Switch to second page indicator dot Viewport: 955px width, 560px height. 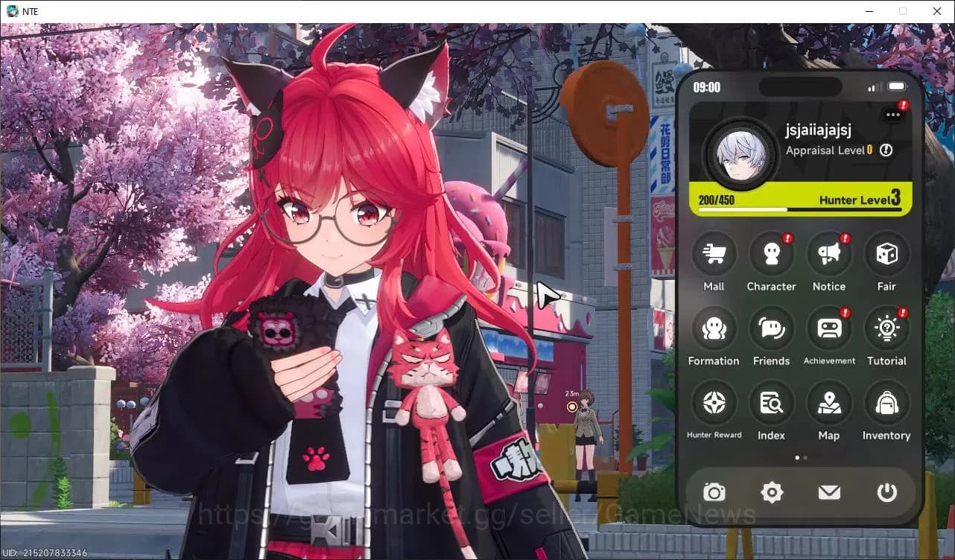click(x=805, y=457)
